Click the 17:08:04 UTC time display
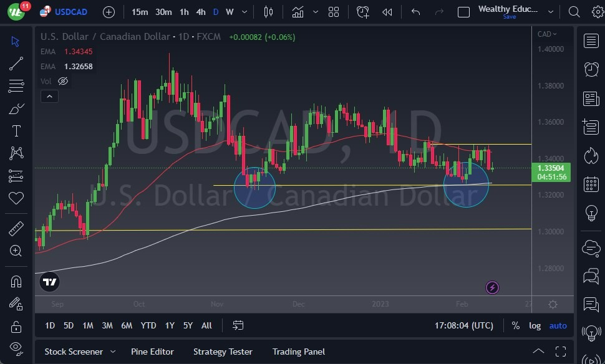This screenshot has width=605, height=364. point(464,325)
